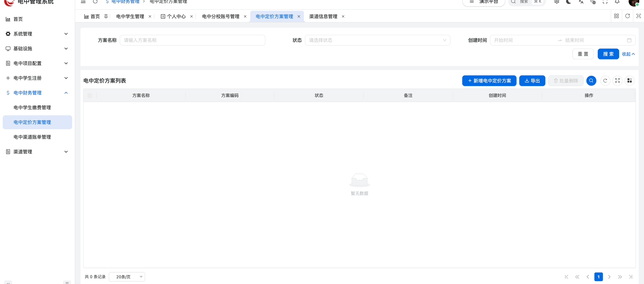Screen dimensions: 644x284
Task: Maximize tab content via tab bar icon
Action: [x=639, y=16]
